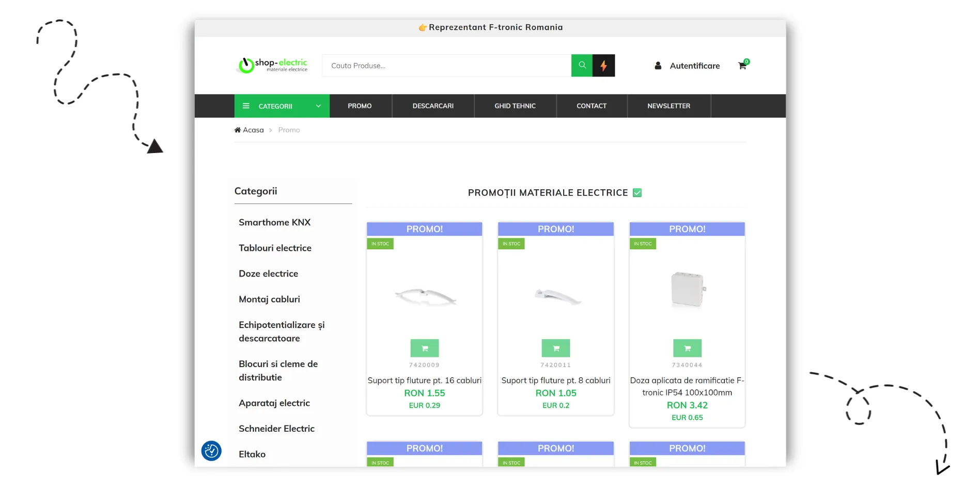The image size is (980, 486).
Task: Click the user profile icon
Action: click(x=658, y=66)
